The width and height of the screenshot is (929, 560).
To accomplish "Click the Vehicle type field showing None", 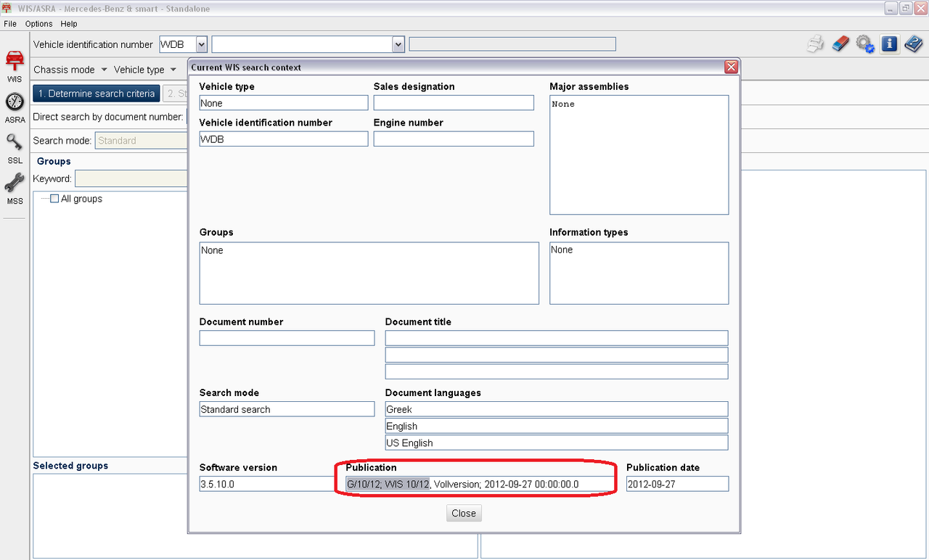I will pos(284,103).
